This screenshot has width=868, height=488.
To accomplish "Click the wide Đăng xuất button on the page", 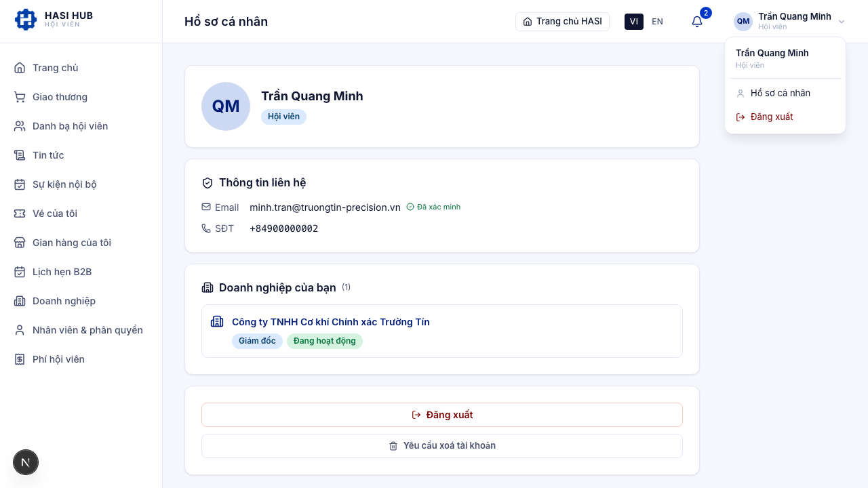I will pyautogui.click(x=442, y=415).
